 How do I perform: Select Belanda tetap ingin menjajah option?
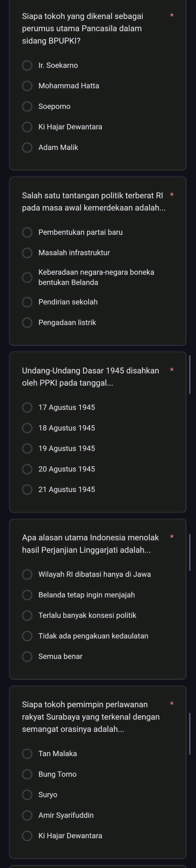tap(27, 595)
